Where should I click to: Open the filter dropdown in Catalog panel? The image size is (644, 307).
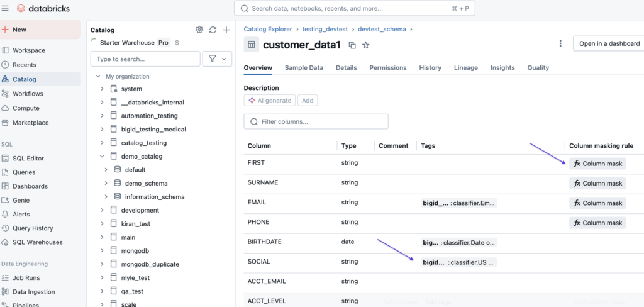pos(217,59)
